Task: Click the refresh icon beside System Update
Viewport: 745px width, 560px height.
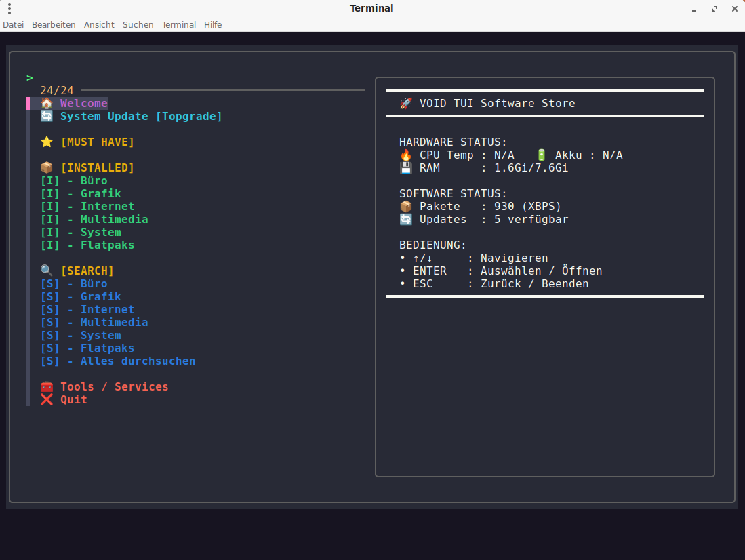Action: tap(46, 117)
